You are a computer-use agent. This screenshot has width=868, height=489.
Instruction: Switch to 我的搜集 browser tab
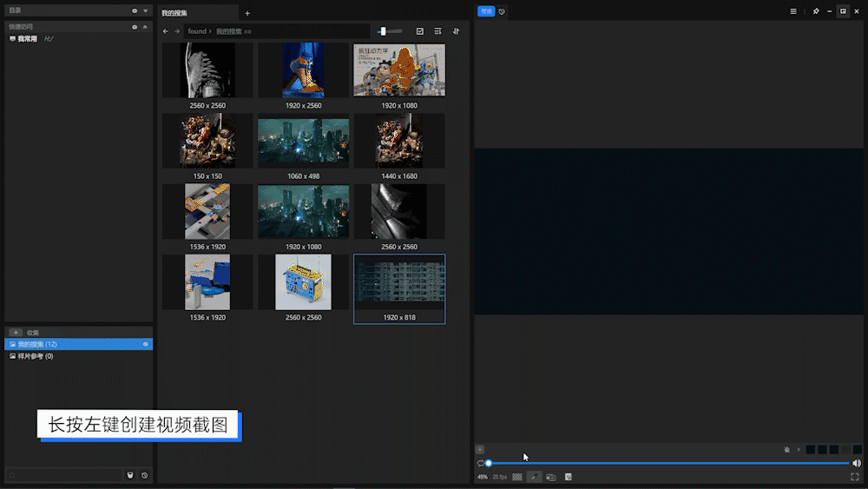[x=198, y=13]
